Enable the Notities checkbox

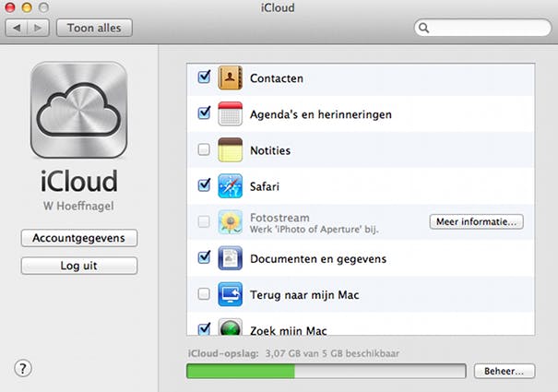point(204,149)
